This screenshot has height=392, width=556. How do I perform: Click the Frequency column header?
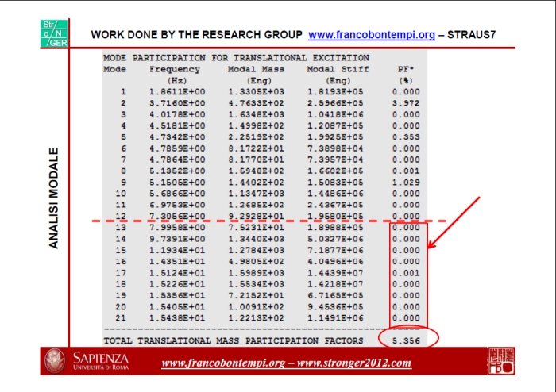coord(176,69)
